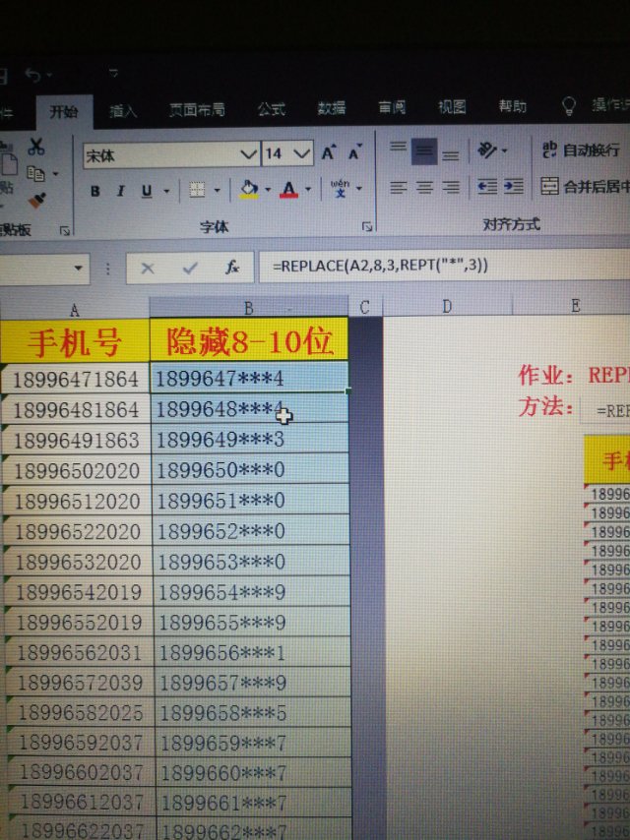The height and width of the screenshot is (840, 630).
Task: Open phonetic guide dropdown arrow
Action: [x=358, y=188]
